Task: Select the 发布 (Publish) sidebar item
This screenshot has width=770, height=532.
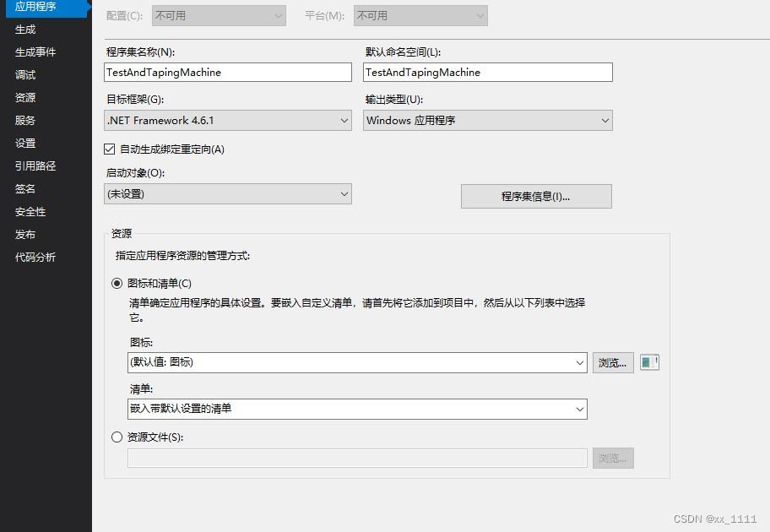Action: pos(25,235)
